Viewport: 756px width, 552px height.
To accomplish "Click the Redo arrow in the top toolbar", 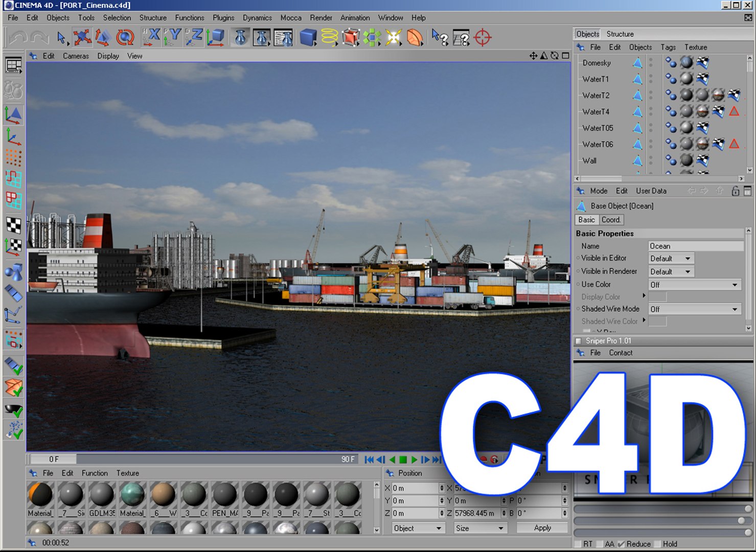I will [39, 38].
